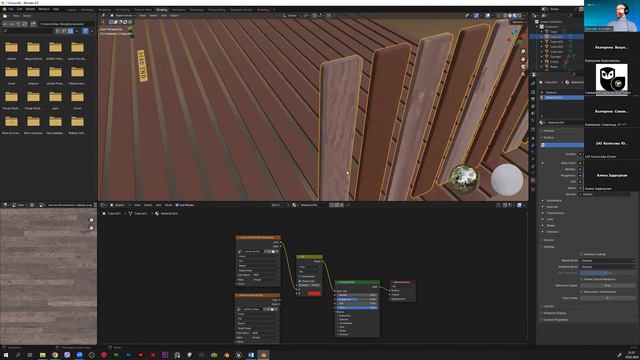This screenshot has width=640, height=360.
Task: Adjust Alpha slider on Principled BSDF node
Action: (357, 307)
